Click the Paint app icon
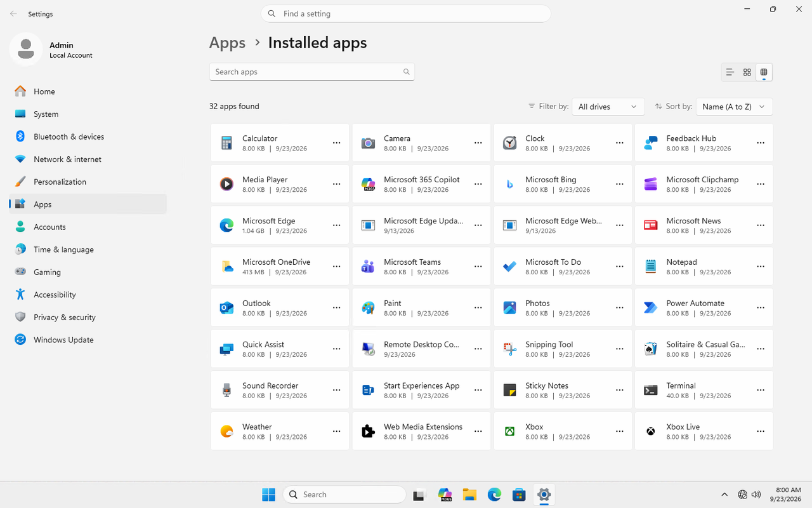The width and height of the screenshot is (812, 508). pos(368,308)
